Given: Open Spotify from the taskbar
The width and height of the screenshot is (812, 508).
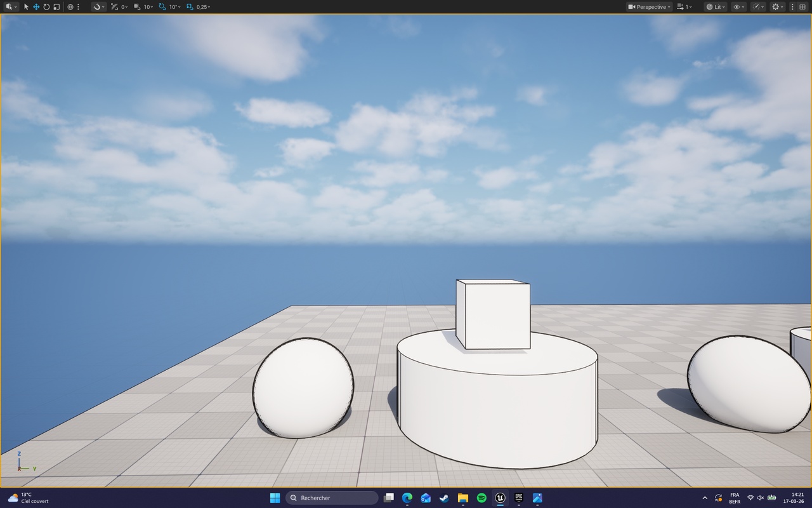Looking at the screenshot, I should click(481, 498).
